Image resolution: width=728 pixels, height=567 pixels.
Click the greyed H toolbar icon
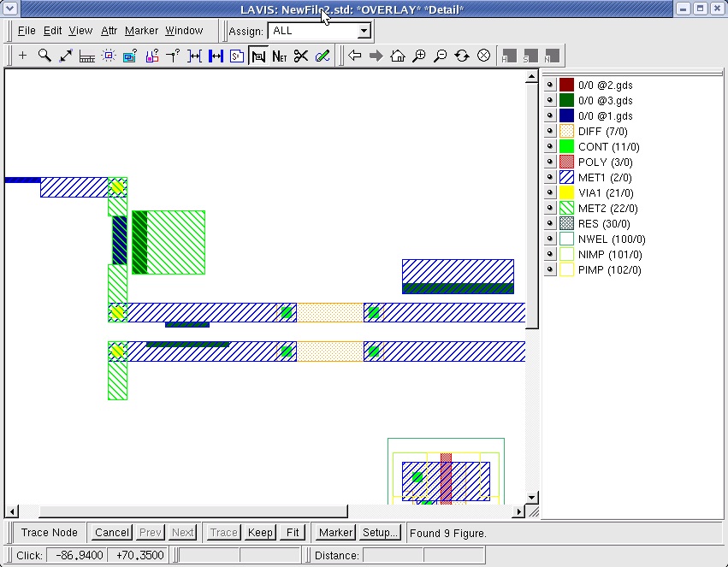coord(509,56)
